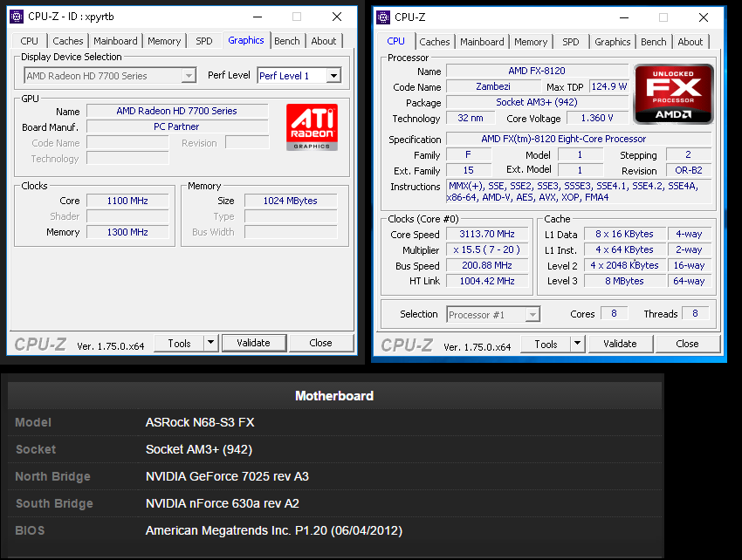Click the HT Link value '1004.42 MHz'

(487, 281)
